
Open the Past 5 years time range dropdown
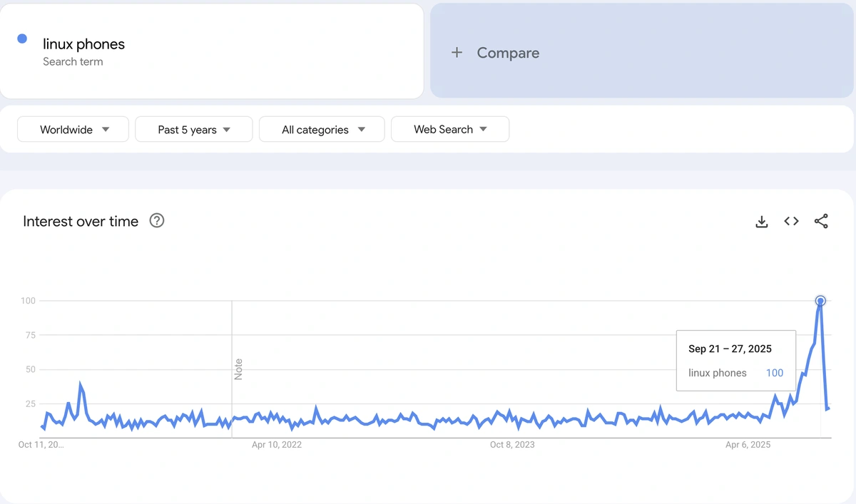pyautogui.click(x=193, y=129)
